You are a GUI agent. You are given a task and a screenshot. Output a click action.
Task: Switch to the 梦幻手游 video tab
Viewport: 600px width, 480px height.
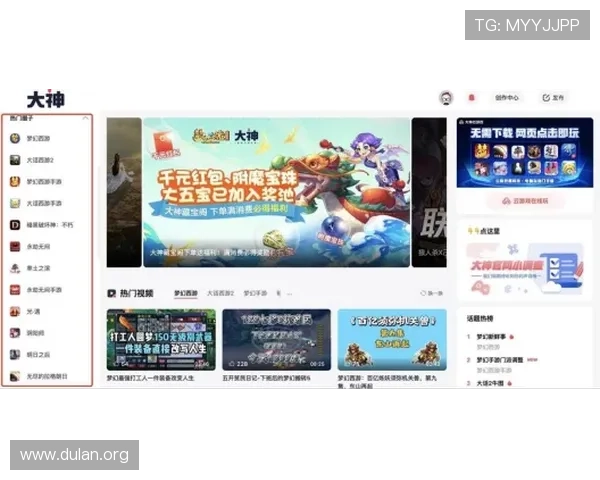tap(255, 294)
